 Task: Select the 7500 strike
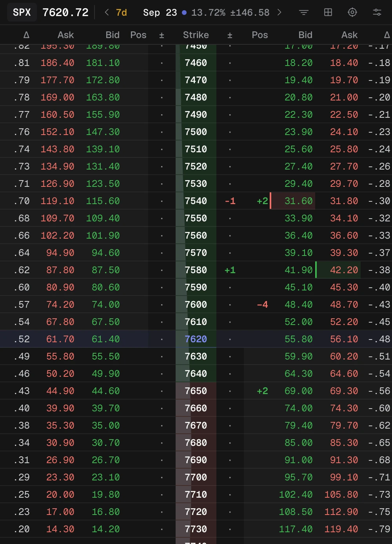(x=196, y=132)
